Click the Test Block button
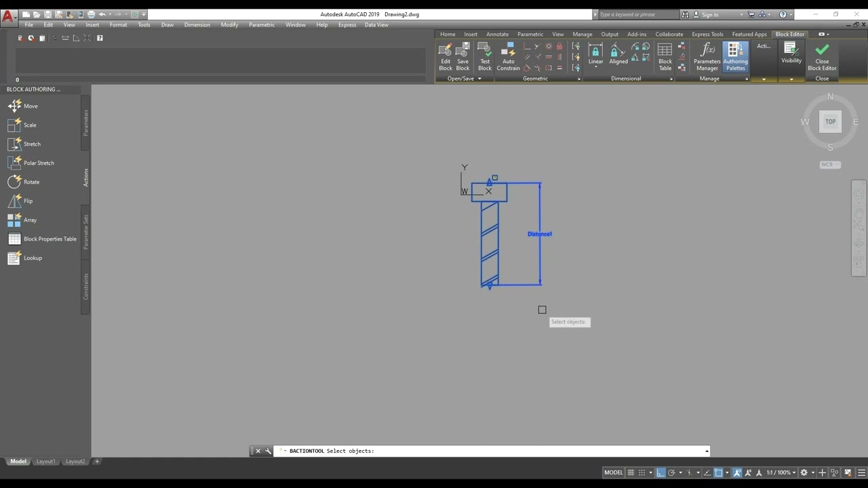Viewport: 868px width, 488px height. pyautogui.click(x=485, y=57)
